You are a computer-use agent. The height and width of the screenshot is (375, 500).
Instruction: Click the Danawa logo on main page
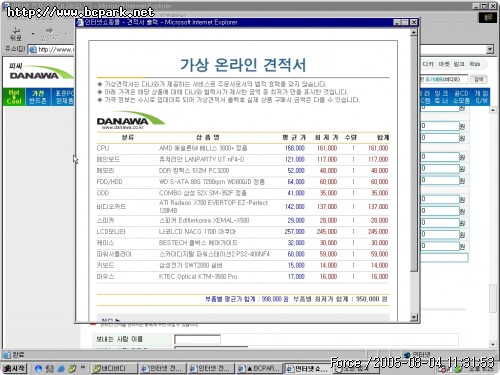(x=41, y=71)
